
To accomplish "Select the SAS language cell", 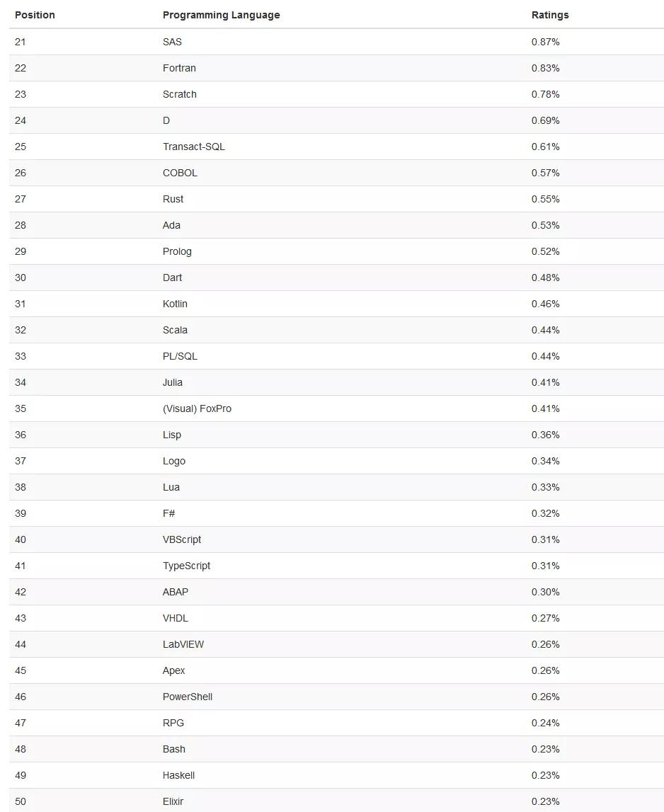I will coord(172,42).
